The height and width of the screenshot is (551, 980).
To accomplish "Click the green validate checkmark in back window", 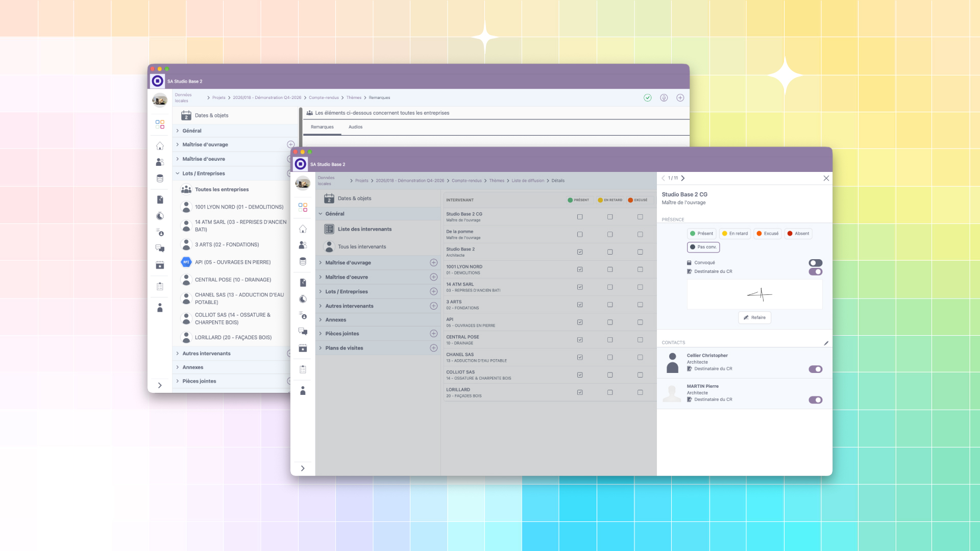I will (647, 97).
